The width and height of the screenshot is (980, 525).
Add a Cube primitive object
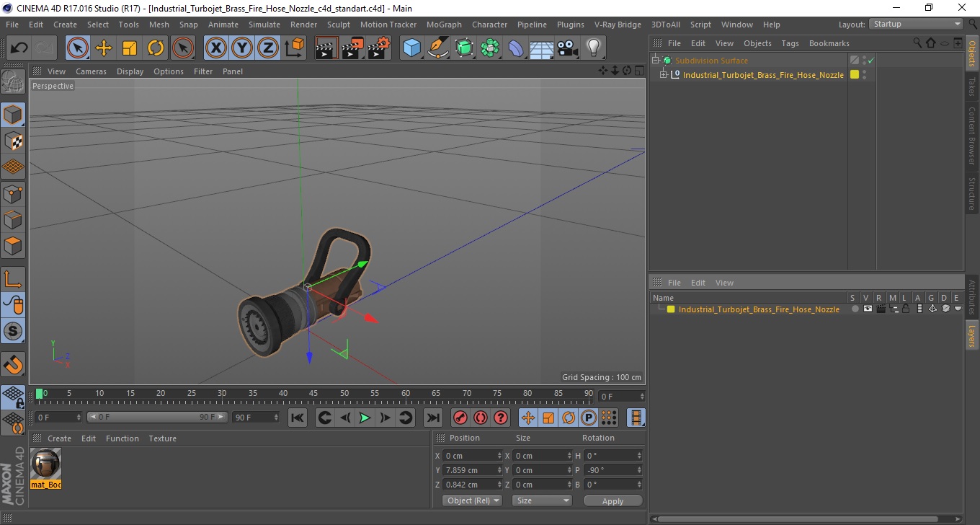(x=411, y=48)
